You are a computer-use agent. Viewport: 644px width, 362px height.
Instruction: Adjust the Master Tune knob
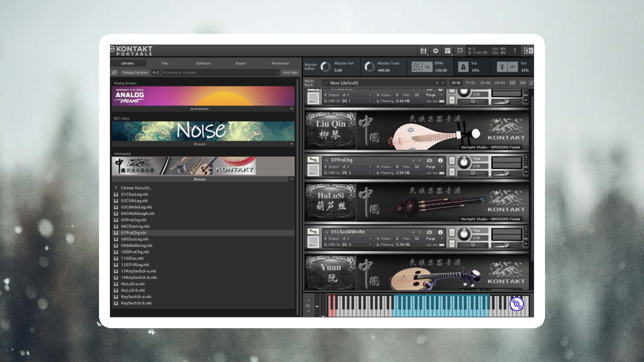click(x=369, y=67)
